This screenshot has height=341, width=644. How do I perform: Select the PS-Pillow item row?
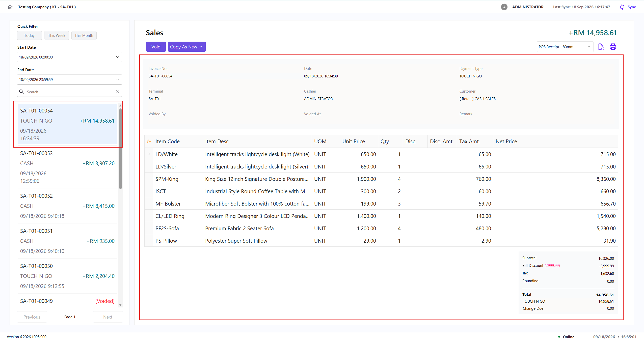(x=381, y=241)
